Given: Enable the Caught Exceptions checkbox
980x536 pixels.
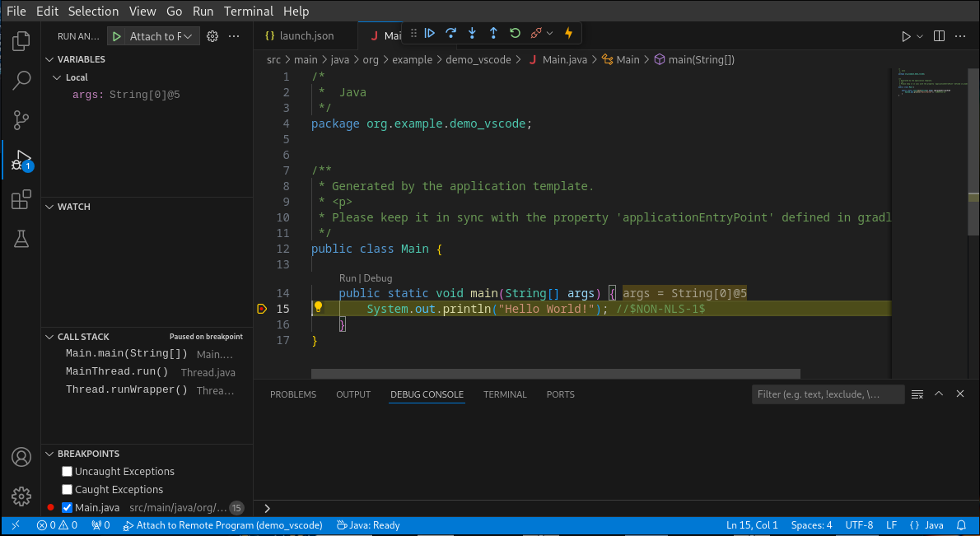Looking at the screenshot, I should 67,489.
